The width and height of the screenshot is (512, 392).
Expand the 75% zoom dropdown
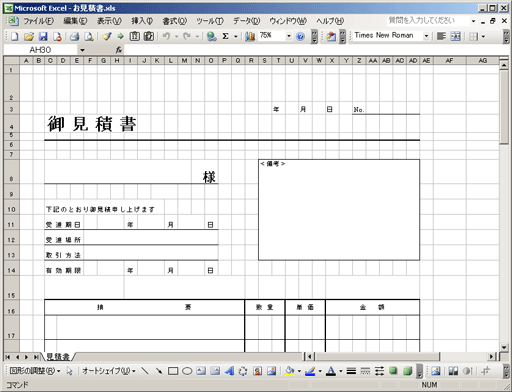point(289,36)
